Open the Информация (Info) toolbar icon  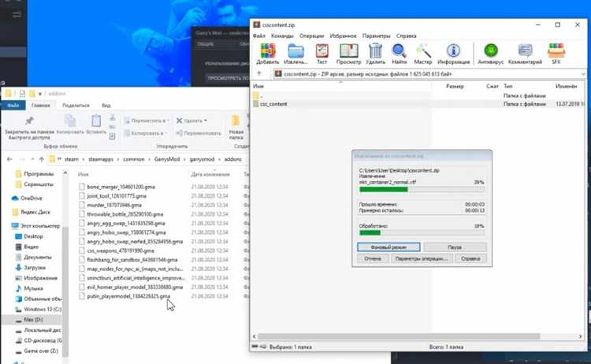454,53
